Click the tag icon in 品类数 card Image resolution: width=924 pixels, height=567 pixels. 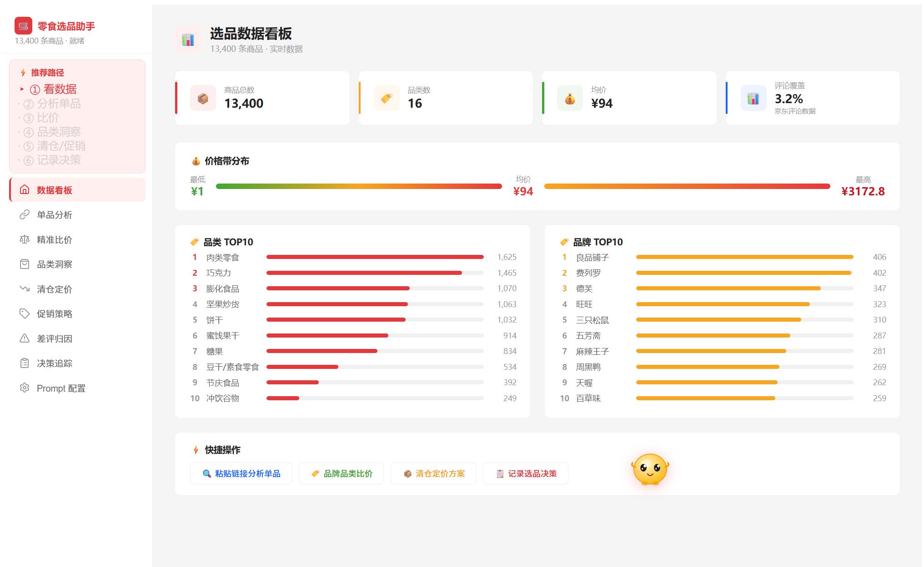click(x=387, y=98)
